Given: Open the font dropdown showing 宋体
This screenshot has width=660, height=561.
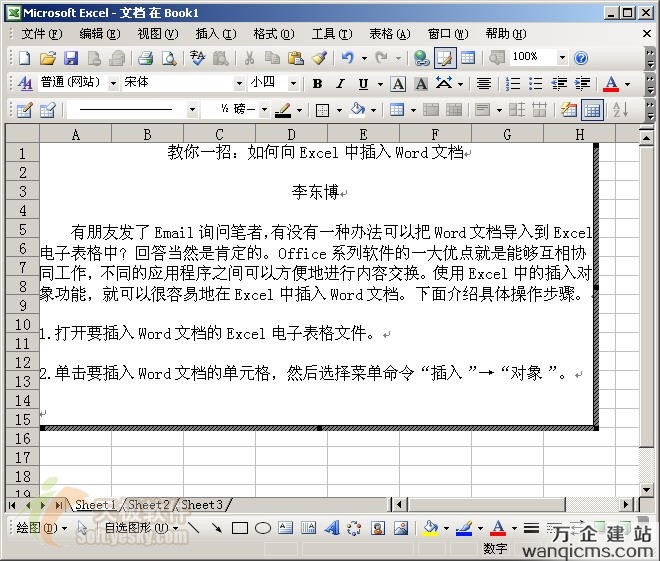Looking at the screenshot, I should (x=239, y=83).
